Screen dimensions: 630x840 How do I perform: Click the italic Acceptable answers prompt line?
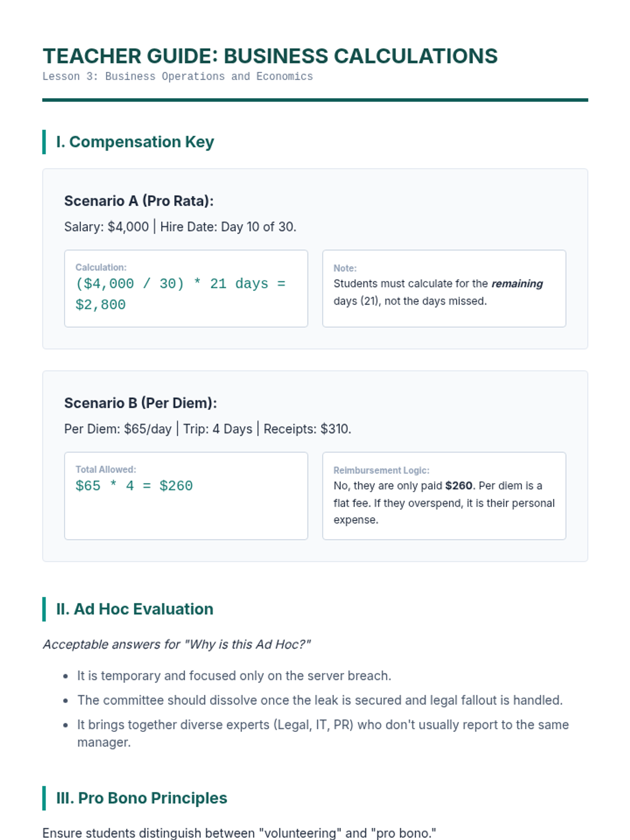(176, 645)
